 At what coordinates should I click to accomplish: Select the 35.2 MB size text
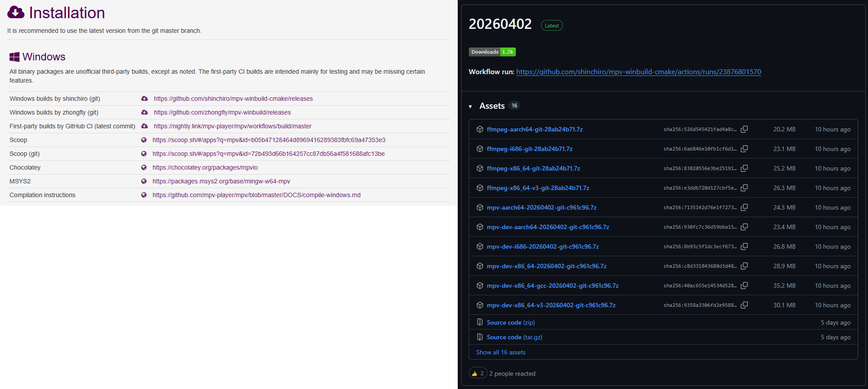click(785, 286)
